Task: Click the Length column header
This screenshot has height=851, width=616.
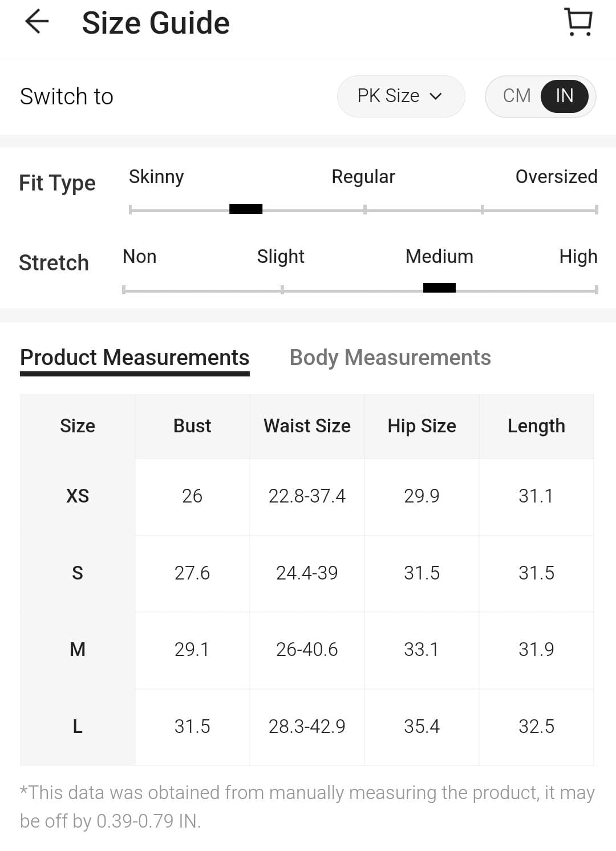Action: point(536,426)
